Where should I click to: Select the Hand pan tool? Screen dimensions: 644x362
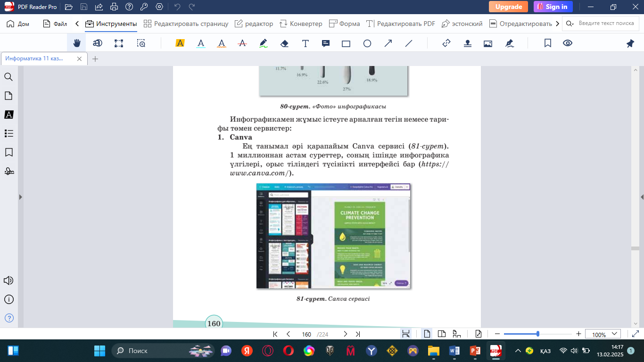click(x=77, y=43)
